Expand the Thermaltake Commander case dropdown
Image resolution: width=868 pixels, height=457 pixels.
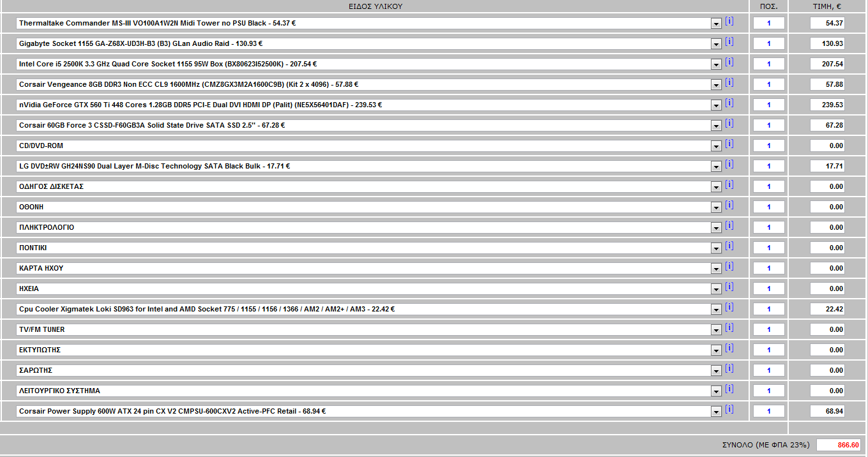tap(715, 24)
